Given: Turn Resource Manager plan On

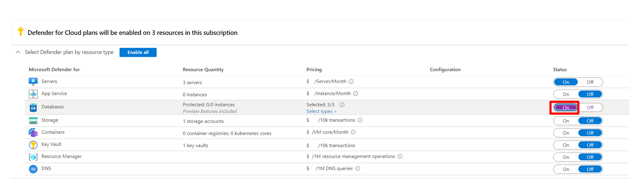Looking at the screenshot, I should click(566, 157).
